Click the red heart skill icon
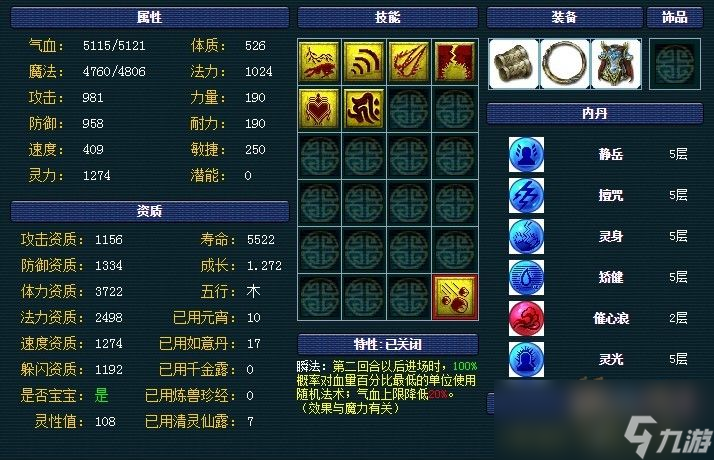This screenshot has width=714, height=460. click(x=319, y=109)
